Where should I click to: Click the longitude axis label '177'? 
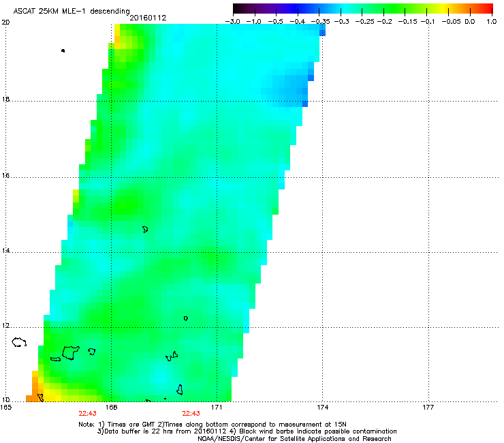(428, 408)
